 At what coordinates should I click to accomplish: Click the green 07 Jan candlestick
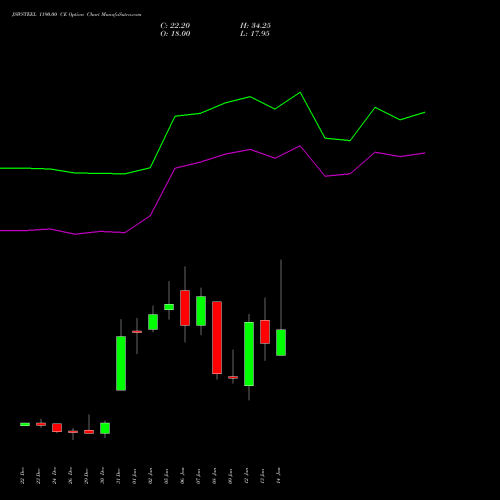point(201,311)
